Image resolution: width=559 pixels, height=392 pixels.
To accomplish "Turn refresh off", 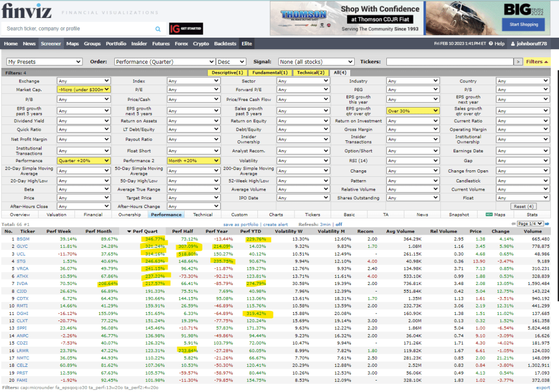I will coord(339,224).
